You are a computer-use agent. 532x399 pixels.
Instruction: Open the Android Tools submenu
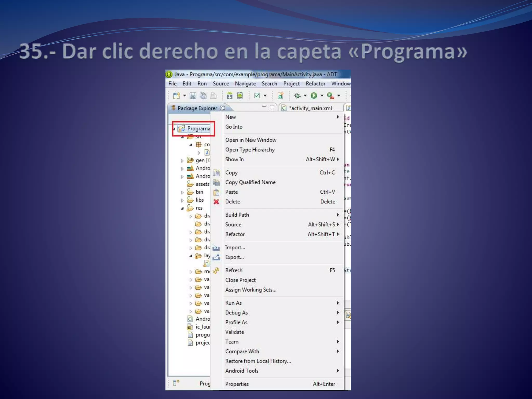(x=242, y=371)
